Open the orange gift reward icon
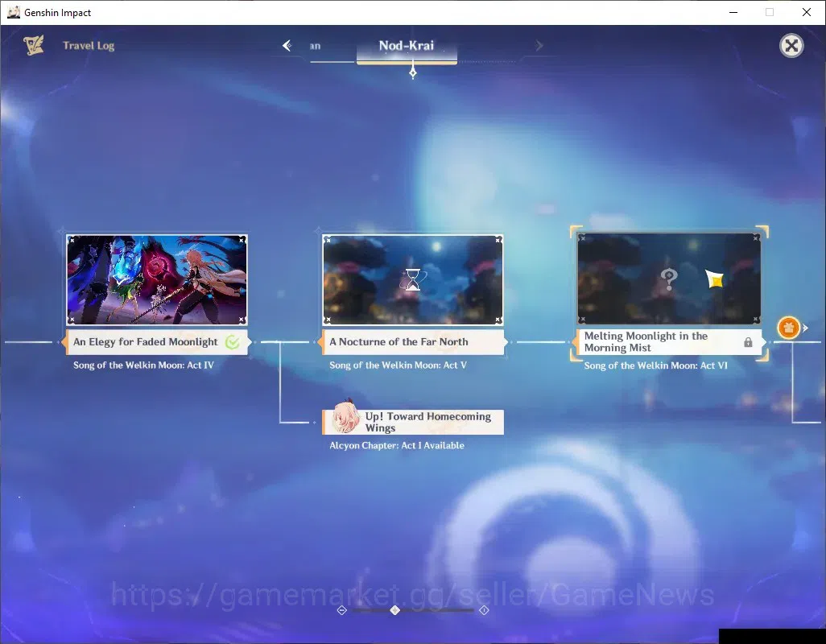The height and width of the screenshot is (644, 826). [789, 328]
